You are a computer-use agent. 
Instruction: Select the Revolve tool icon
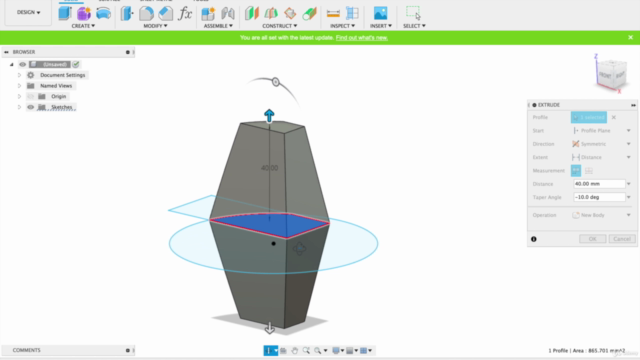click(x=104, y=13)
